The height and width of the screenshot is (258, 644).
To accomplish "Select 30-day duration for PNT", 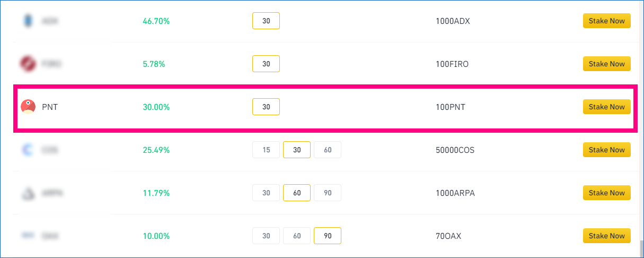I will click(266, 107).
